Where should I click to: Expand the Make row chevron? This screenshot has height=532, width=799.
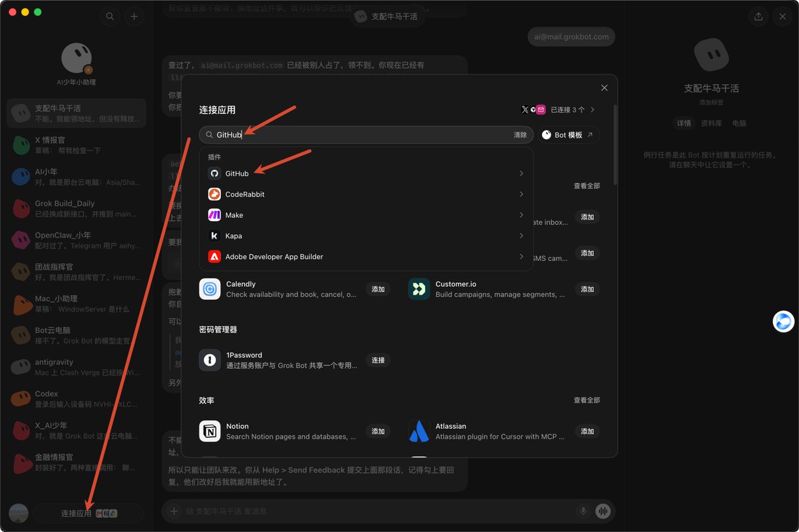click(521, 215)
